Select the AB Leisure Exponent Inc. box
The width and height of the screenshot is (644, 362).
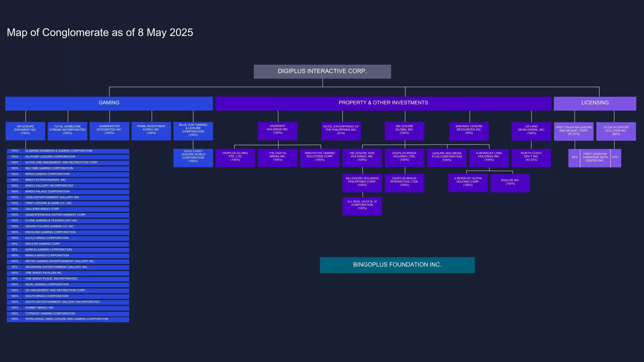click(25, 131)
